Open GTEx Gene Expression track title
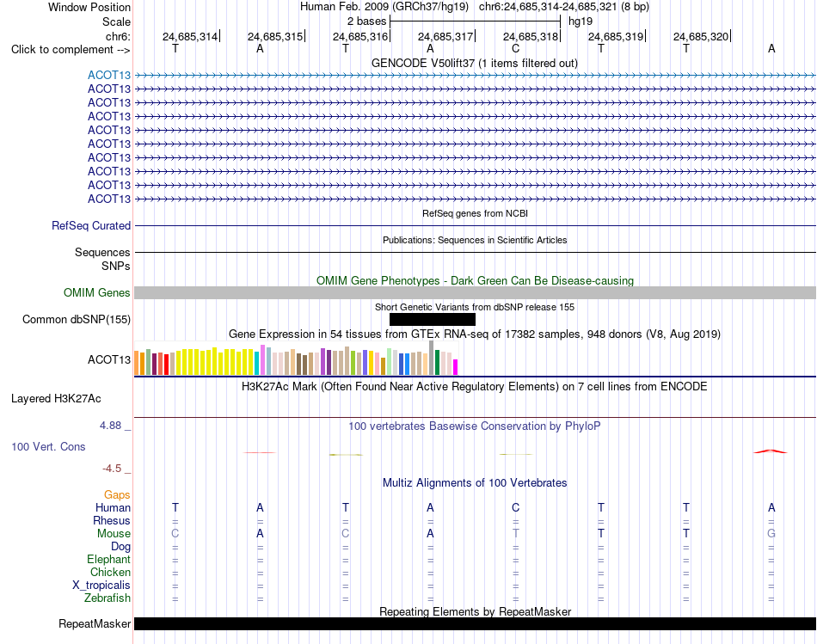This screenshot has width=817, height=644. (x=475, y=334)
